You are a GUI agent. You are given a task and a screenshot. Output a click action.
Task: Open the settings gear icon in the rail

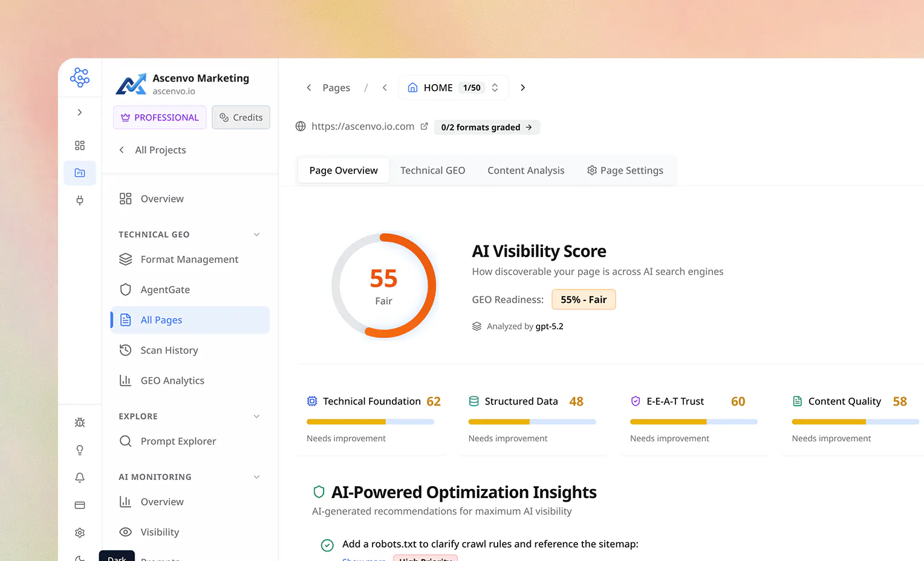(80, 533)
